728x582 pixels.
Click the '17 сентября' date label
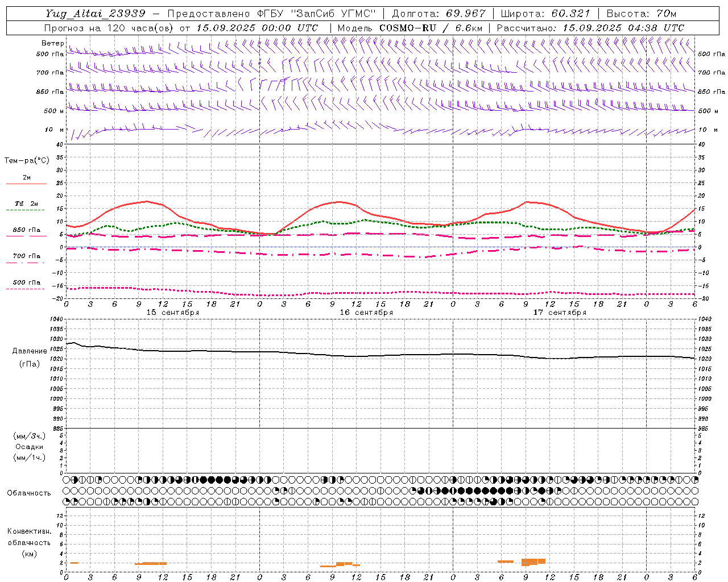560,313
